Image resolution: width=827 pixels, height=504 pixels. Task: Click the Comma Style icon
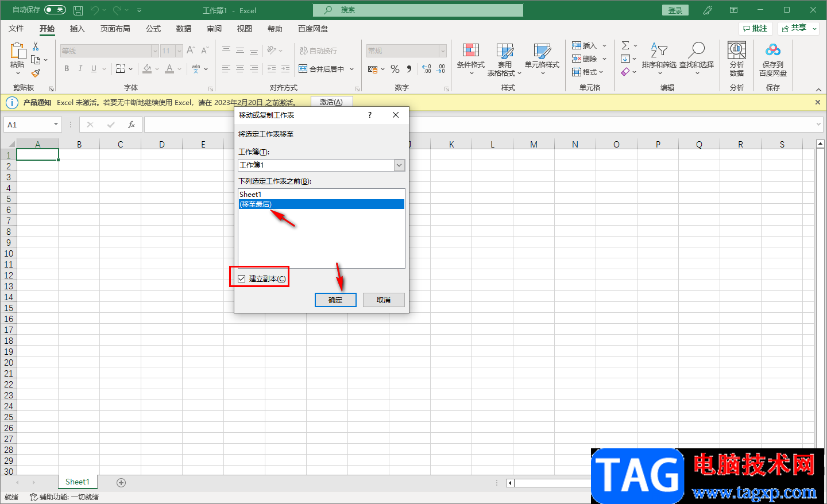pos(409,69)
